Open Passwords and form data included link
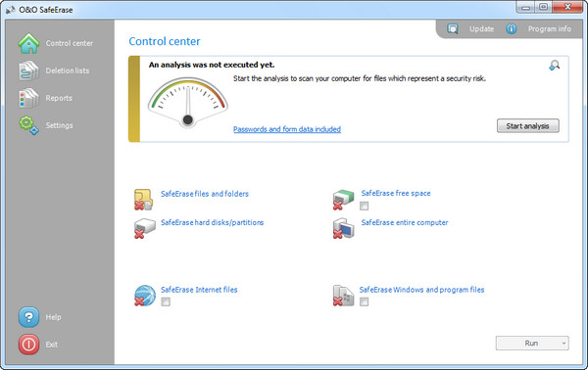Image resolution: width=588 pixels, height=370 pixels. 287,129
